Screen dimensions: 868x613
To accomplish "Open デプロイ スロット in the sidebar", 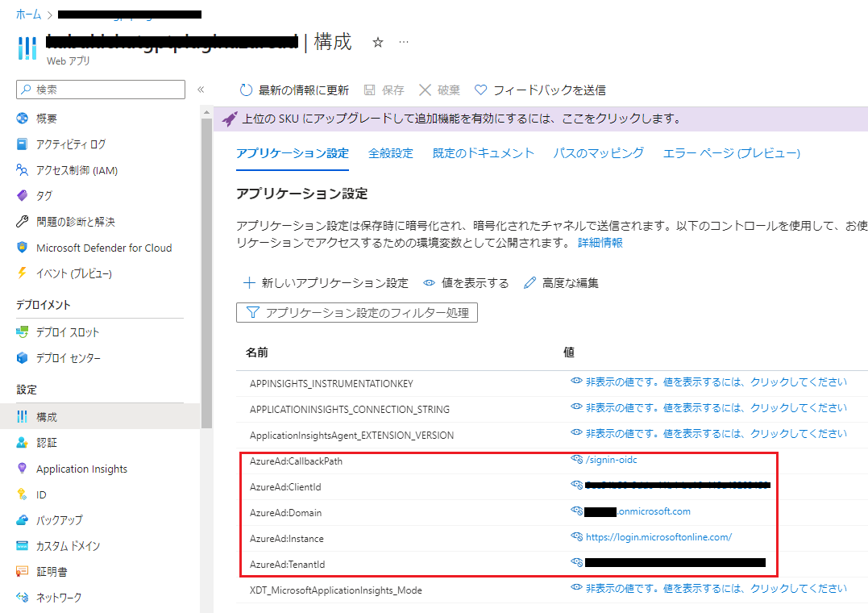I will click(68, 332).
